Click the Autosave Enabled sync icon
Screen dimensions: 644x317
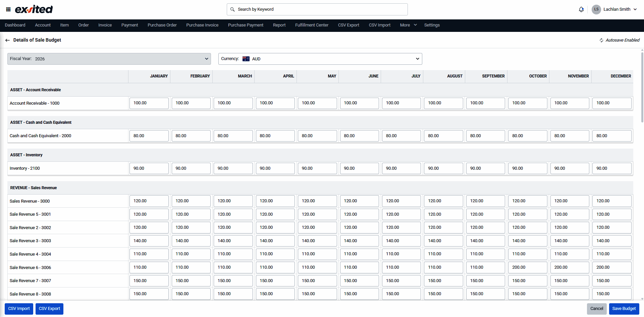(601, 40)
